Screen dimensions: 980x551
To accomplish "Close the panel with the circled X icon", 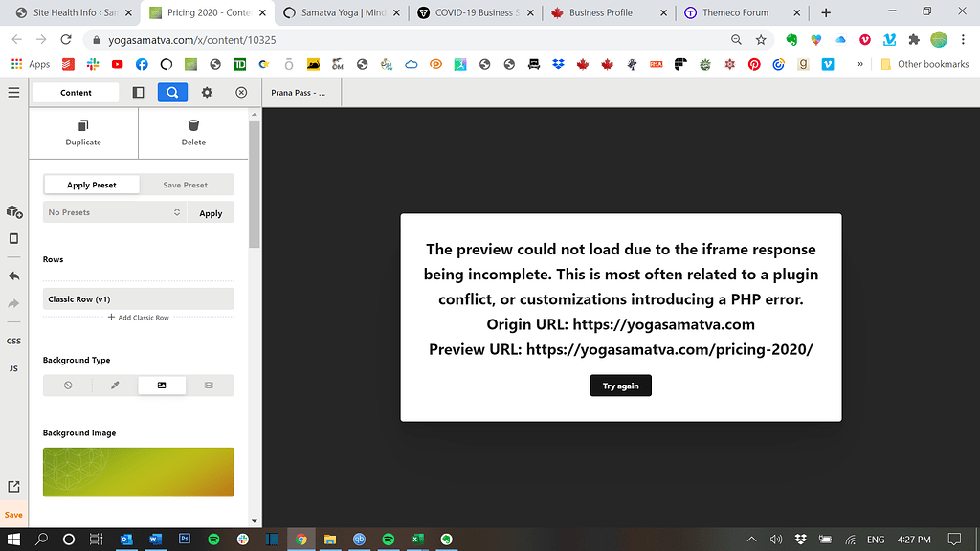I will [241, 93].
